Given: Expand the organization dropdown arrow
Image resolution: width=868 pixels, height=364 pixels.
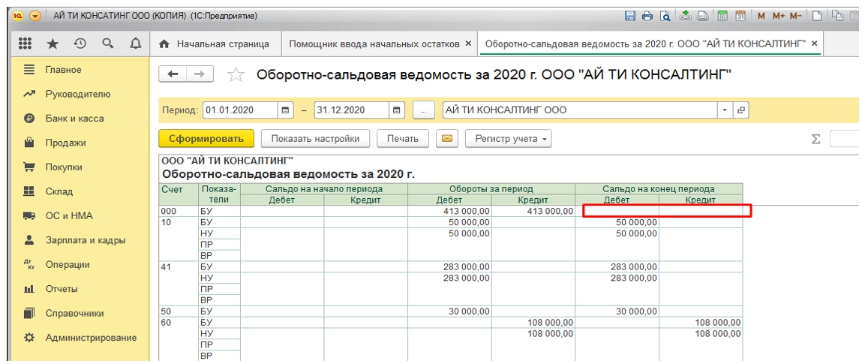Looking at the screenshot, I should [725, 110].
